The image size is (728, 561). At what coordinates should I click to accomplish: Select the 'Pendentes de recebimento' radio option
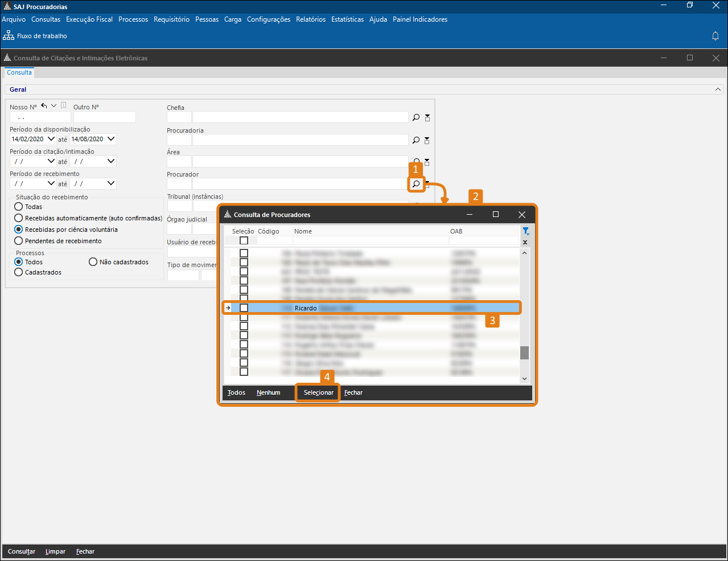[x=19, y=241]
